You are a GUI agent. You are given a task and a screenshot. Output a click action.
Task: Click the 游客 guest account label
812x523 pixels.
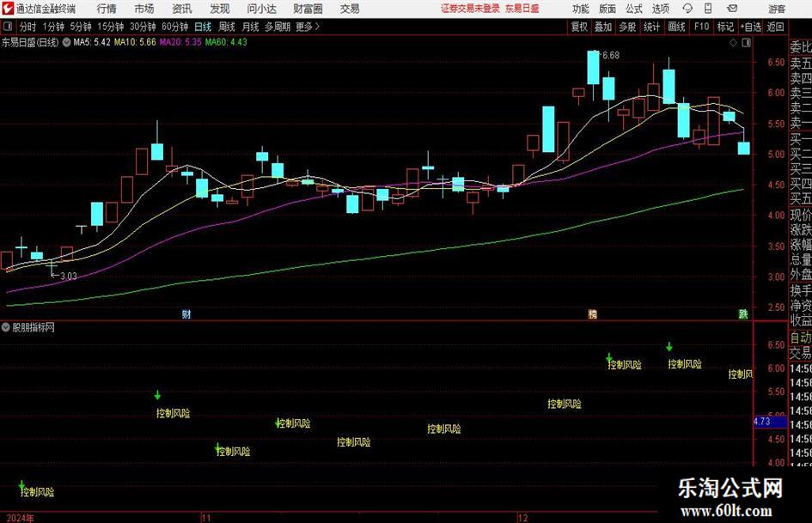(x=777, y=9)
